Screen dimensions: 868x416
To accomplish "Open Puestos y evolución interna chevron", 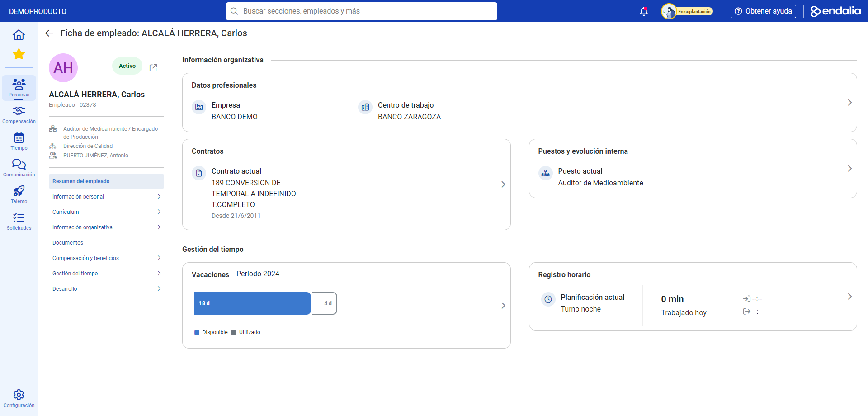I will tap(850, 169).
